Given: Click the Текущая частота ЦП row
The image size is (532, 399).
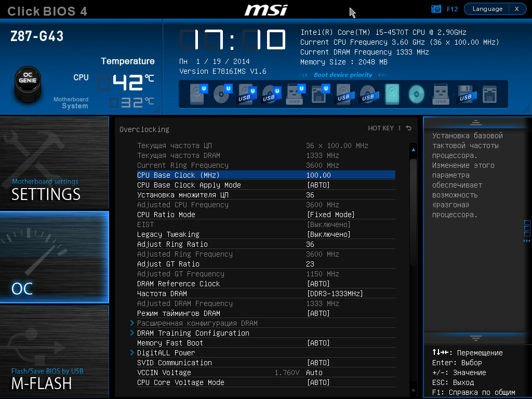Looking at the screenshot, I should pyautogui.click(x=266, y=145).
